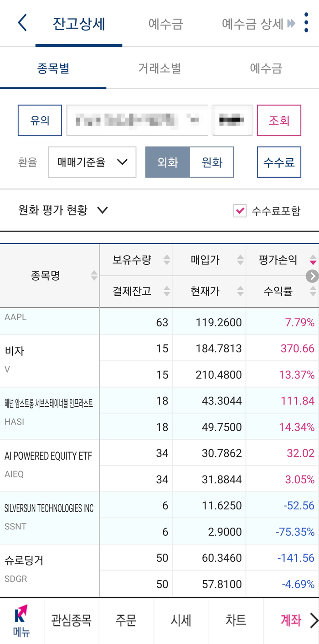319x644 pixels.
Task: Open the 매매기준율 exchange rate dropdown
Action: [x=92, y=162]
